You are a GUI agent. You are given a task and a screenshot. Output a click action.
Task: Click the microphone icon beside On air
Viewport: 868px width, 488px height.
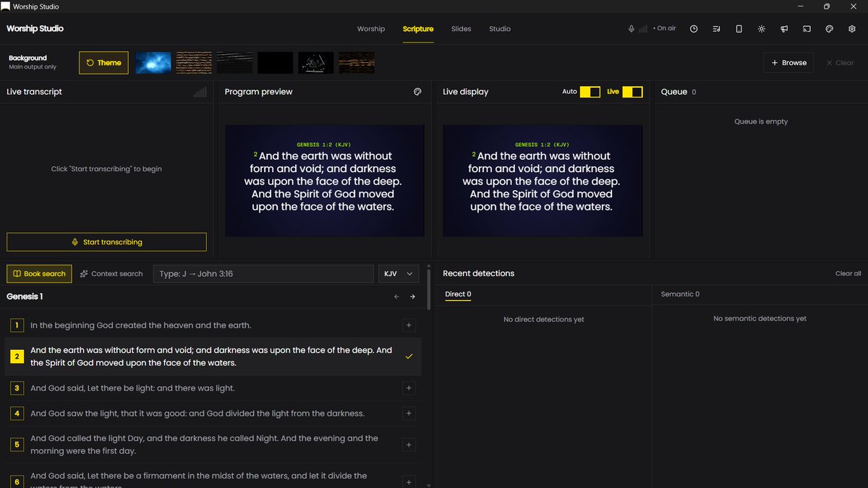coord(631,29)
